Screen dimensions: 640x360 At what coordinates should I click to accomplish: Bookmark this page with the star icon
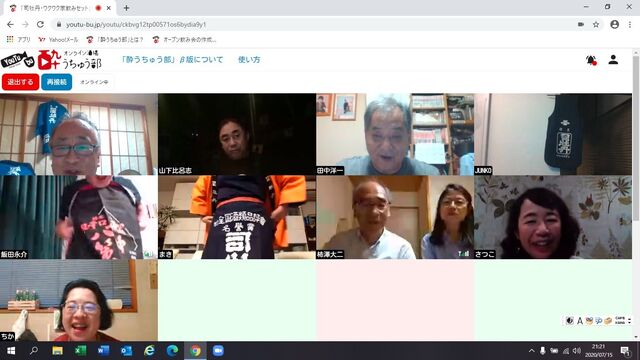(x=596, y=24)
